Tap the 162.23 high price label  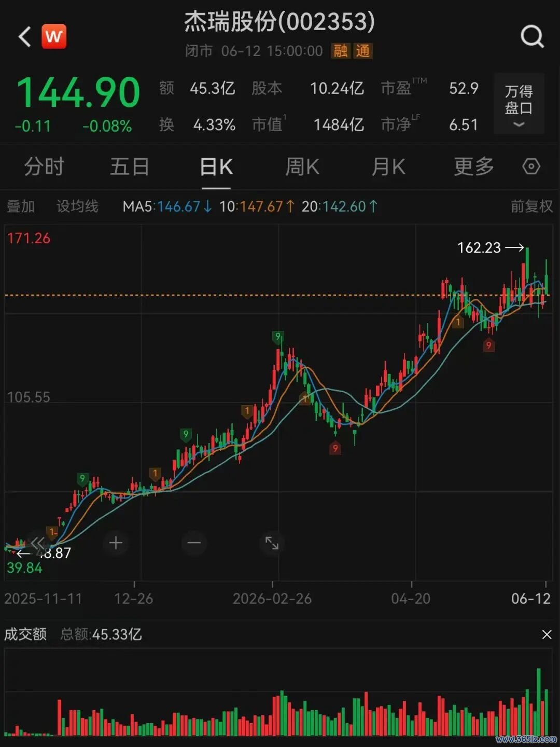click(x=479, y=247)
